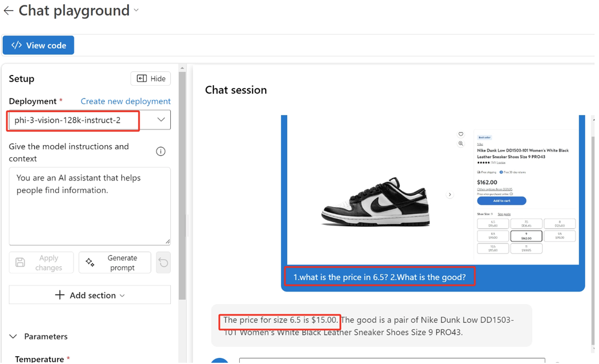
Task: Click Apply changes button
Action: [x=41, y=263]
